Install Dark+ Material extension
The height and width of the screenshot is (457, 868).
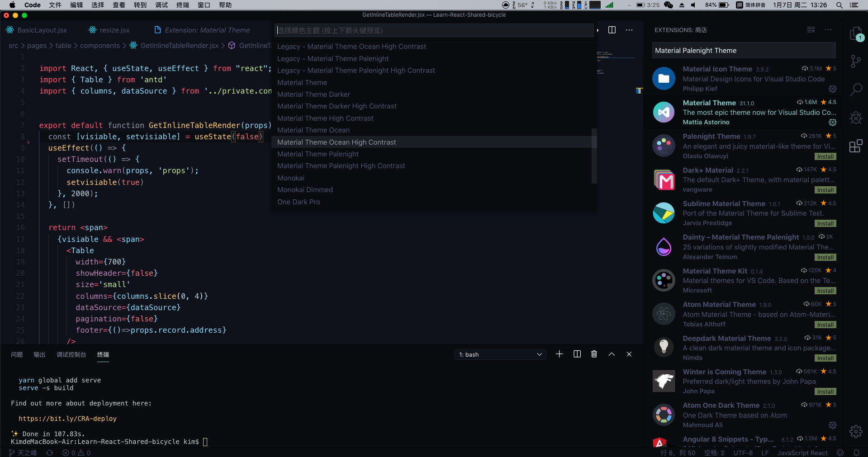[x=825, y=190]
